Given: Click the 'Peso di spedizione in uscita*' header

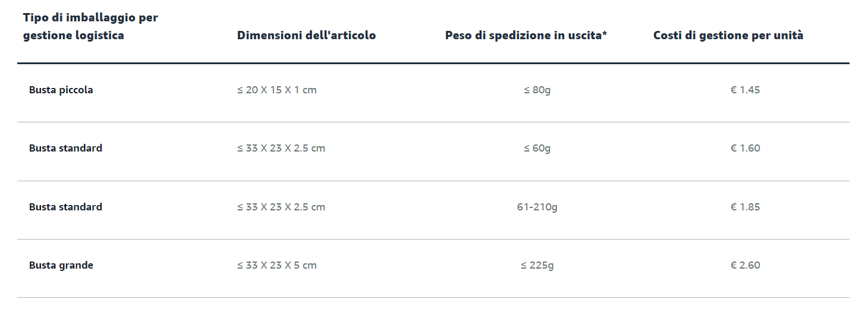Looking at the screenshot, I should point(526,36).
